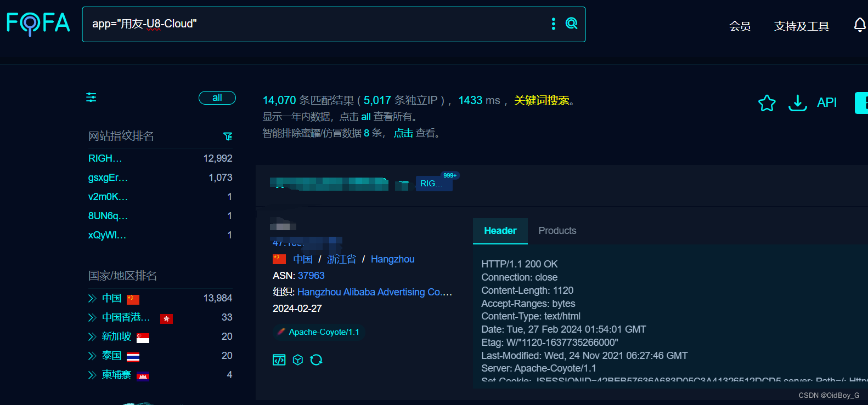Viewport: 868px width, 405px height.
Task: Filter by 8UN6q... fingerprint
Action: pos(108,216)
